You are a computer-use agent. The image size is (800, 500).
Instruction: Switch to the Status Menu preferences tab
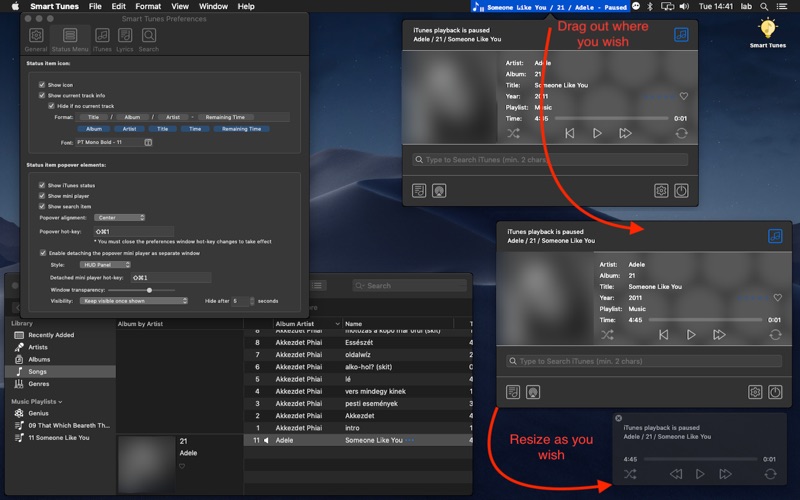point(70,40)
